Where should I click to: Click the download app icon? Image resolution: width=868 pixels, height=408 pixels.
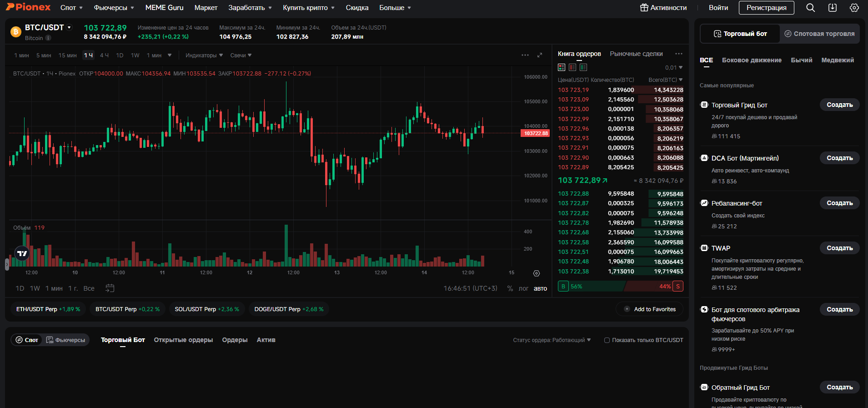833,8
